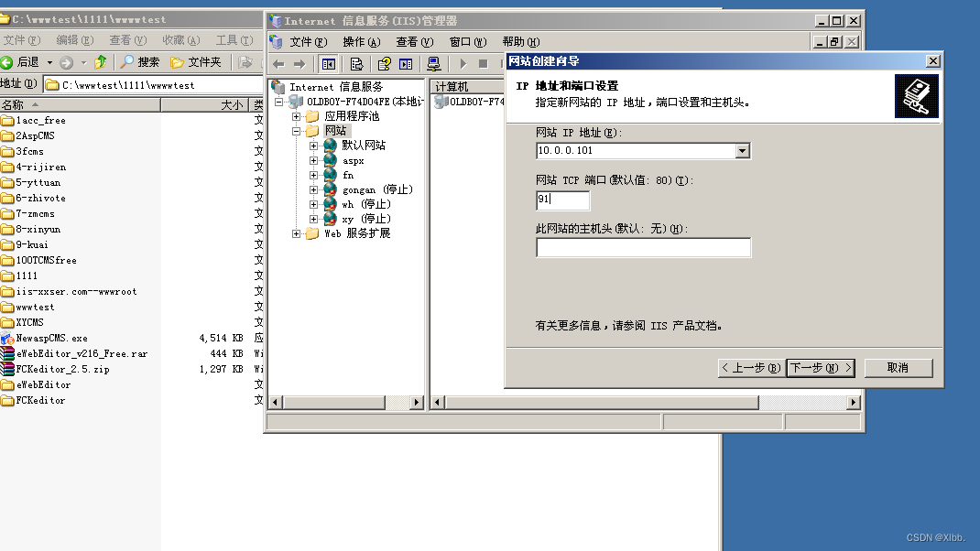Toggle the action pane show/hide icon
The width and height of the screenshot is (980, 551).
click(406, 64)
